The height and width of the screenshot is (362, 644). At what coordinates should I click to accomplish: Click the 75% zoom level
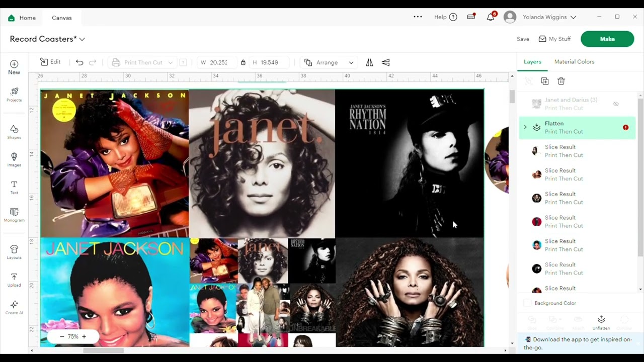(x=73, y=336)
